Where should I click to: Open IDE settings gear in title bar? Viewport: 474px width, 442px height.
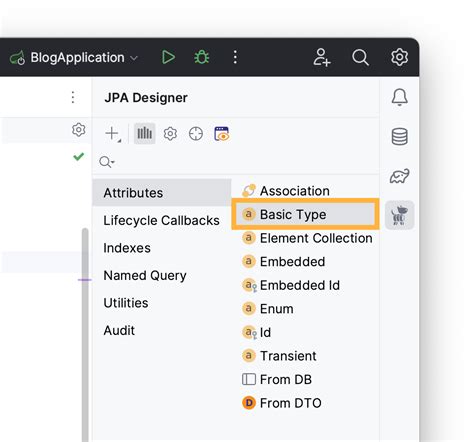[x=399, y=57]
